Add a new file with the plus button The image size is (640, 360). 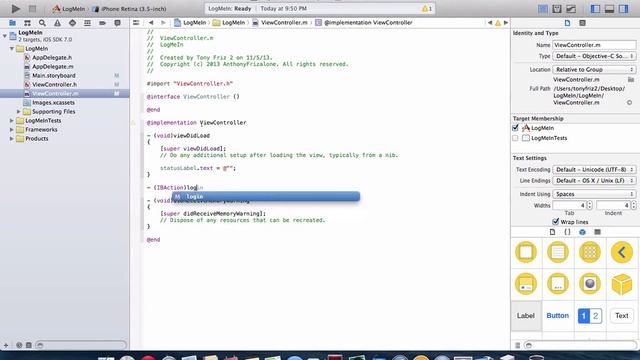click(6, 345)
